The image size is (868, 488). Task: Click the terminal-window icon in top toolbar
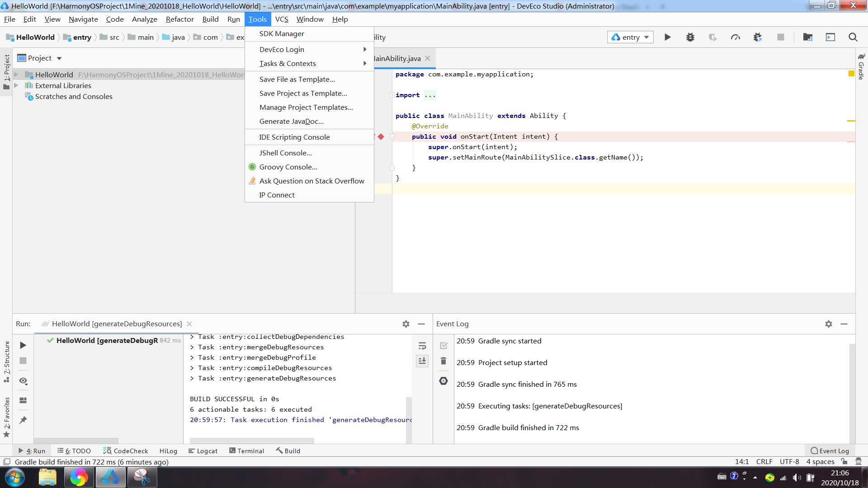tap(830, 37)
